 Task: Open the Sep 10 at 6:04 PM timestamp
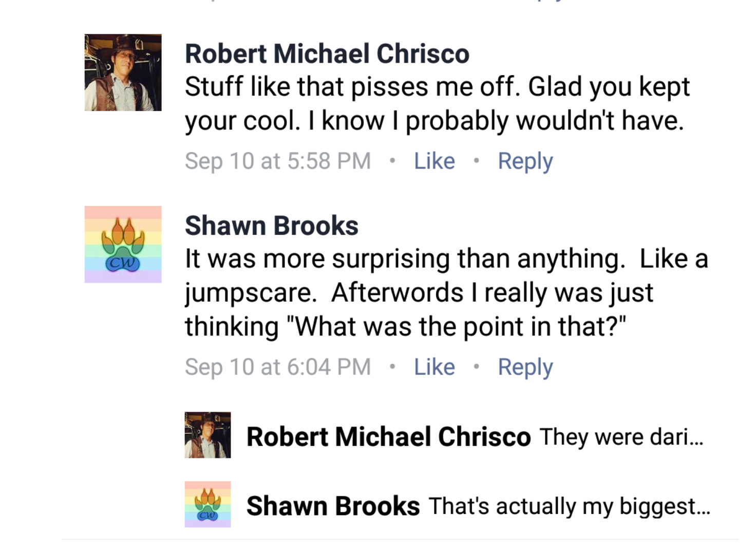[x=278, y=367]
